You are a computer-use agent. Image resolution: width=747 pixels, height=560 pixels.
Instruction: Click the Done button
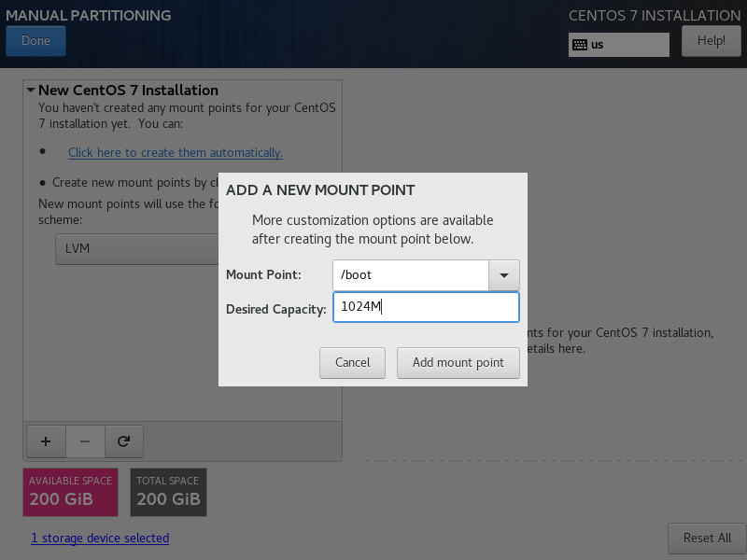pos(35,41)
